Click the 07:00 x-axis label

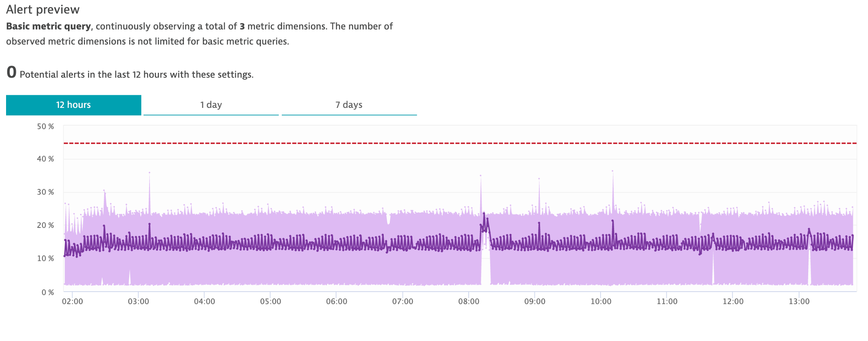pyautogui.click(x=403, y=302)
